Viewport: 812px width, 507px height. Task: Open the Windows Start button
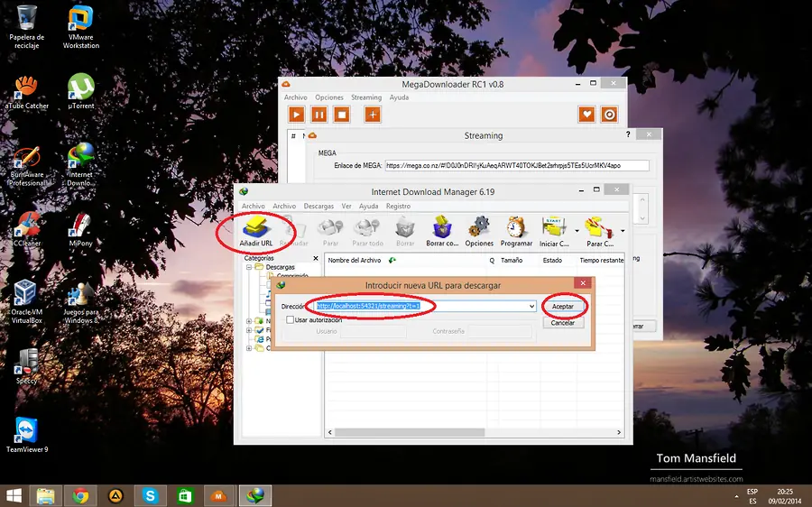tap(14, 496)
